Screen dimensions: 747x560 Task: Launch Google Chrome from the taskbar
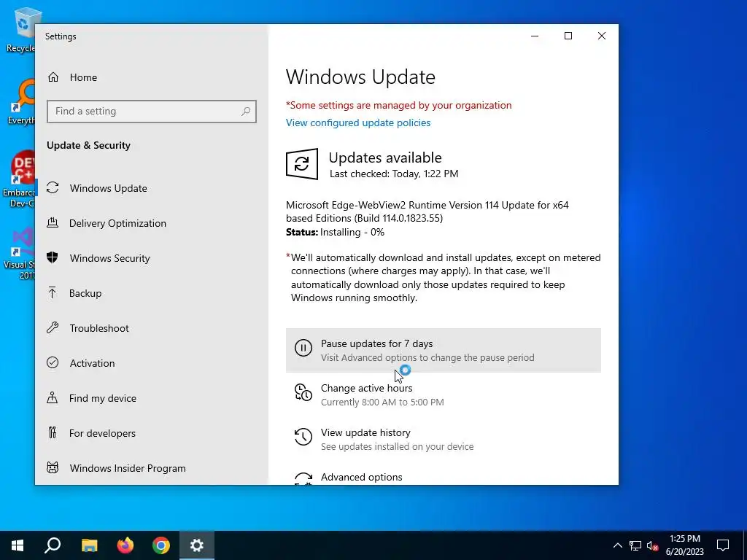tap(161, 545)
